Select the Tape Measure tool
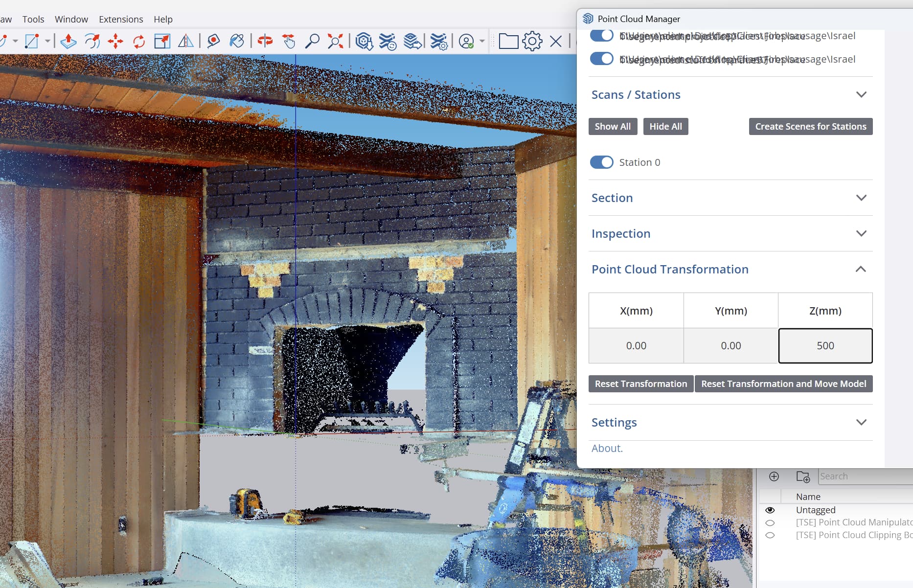Viewport: 913px width, 588px height. 213,41
